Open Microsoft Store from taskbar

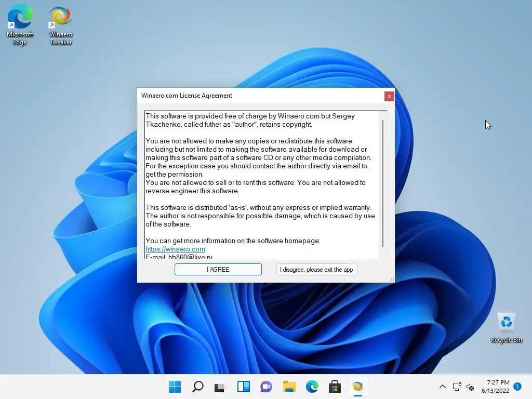point(335,387)
